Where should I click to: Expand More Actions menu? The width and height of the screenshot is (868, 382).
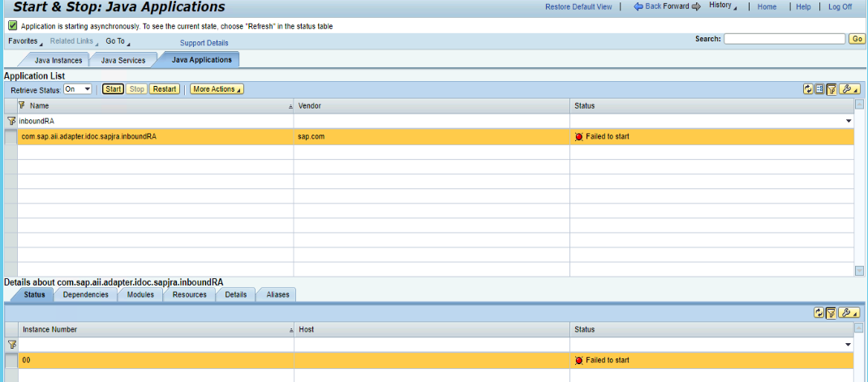217,89
